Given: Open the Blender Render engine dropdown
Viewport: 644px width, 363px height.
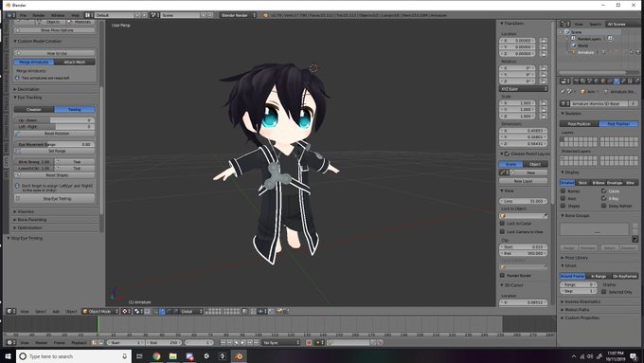Looking at the screenshot, I should [x=239, y=15].
